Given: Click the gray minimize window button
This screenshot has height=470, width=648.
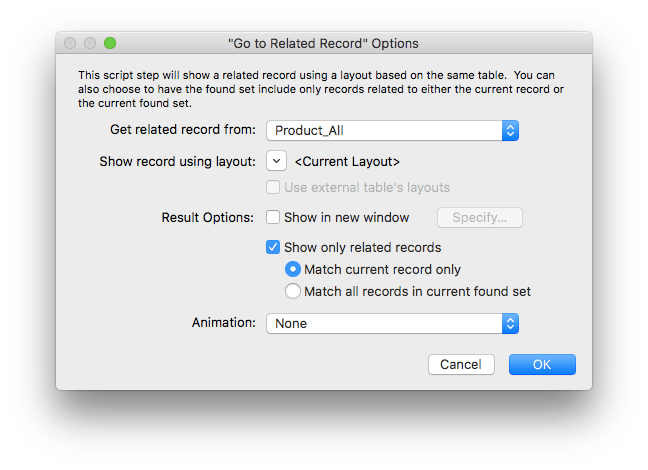Looking at the screenshot, I should [x=90, y=44].
